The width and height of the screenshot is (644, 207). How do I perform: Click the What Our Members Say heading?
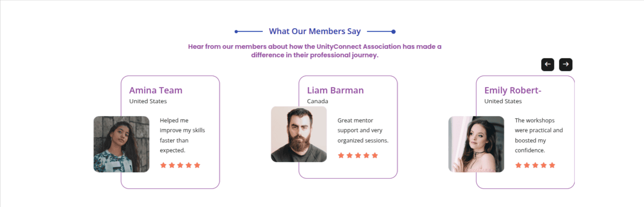click(315, 31)
